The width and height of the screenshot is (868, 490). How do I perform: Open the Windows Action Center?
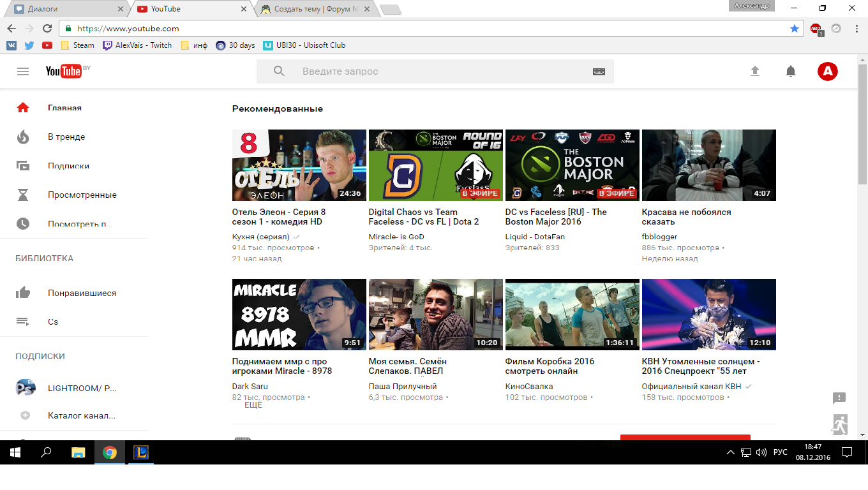click(x=847, y=453)
